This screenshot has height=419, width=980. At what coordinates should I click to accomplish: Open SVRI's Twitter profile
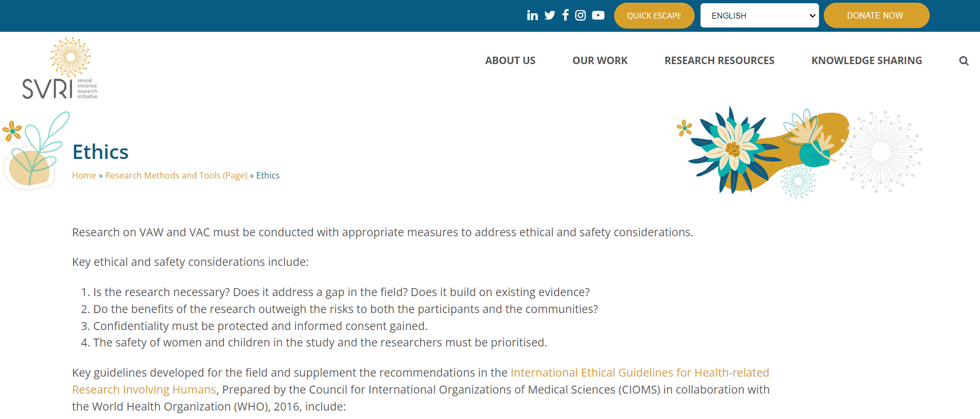pyautogui.click(x=549, y=15)
